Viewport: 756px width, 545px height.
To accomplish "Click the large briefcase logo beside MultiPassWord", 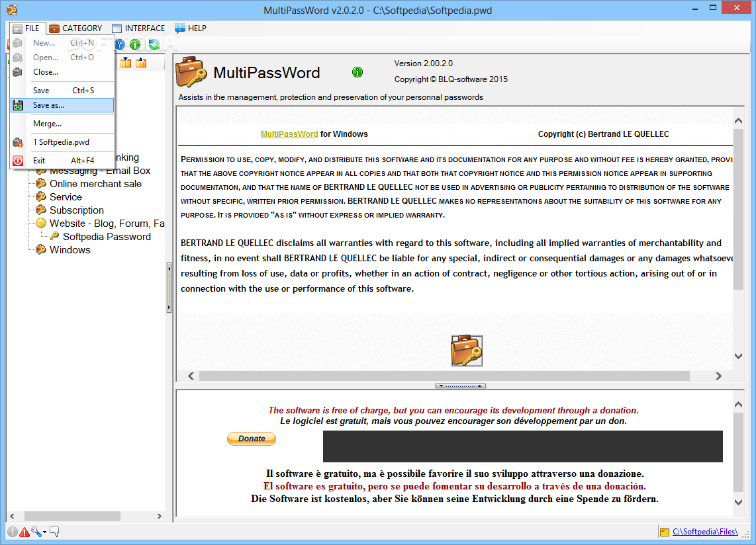I will (191, 72).
